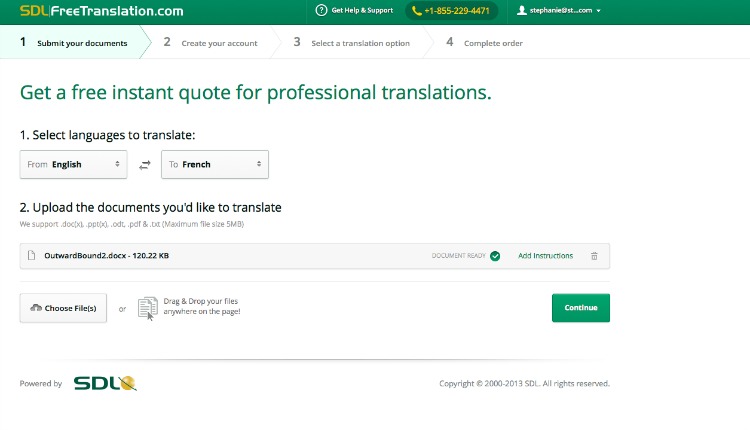Screen dimensions: 750x430
Task: Click the copyright 2000-2013 SDL text
Action: (x=524, y=384)
